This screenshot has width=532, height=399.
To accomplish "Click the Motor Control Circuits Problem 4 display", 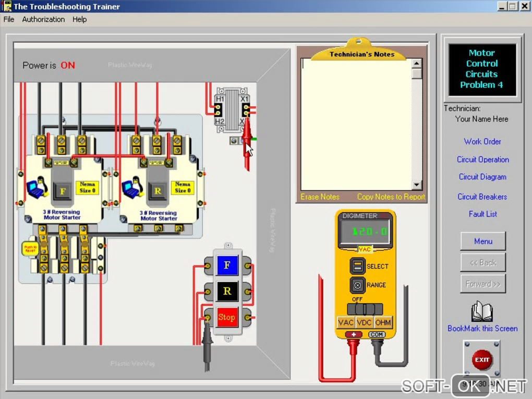I will [482, 69].
